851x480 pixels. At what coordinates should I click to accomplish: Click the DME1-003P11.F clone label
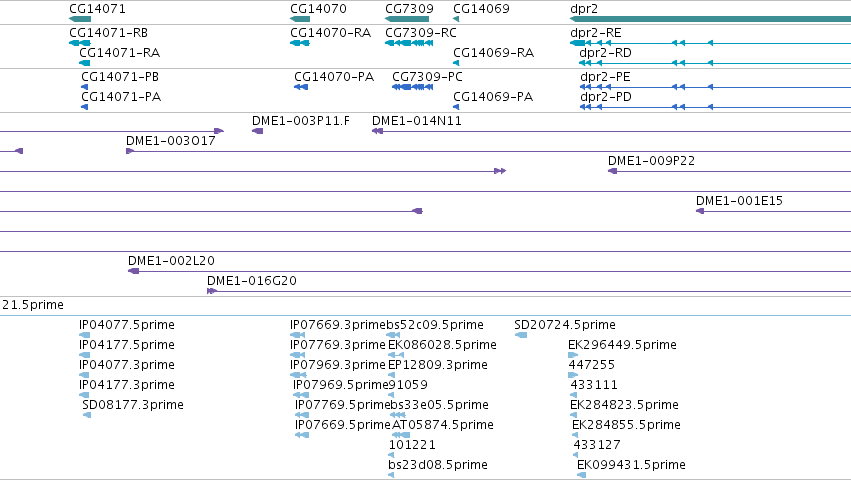[301, 121]
